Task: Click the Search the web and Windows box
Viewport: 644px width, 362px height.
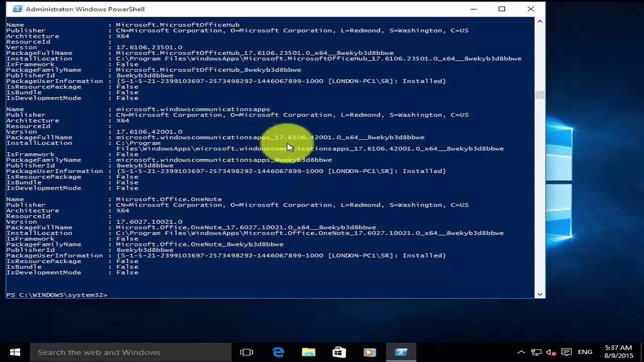Action: coord(131,352)
